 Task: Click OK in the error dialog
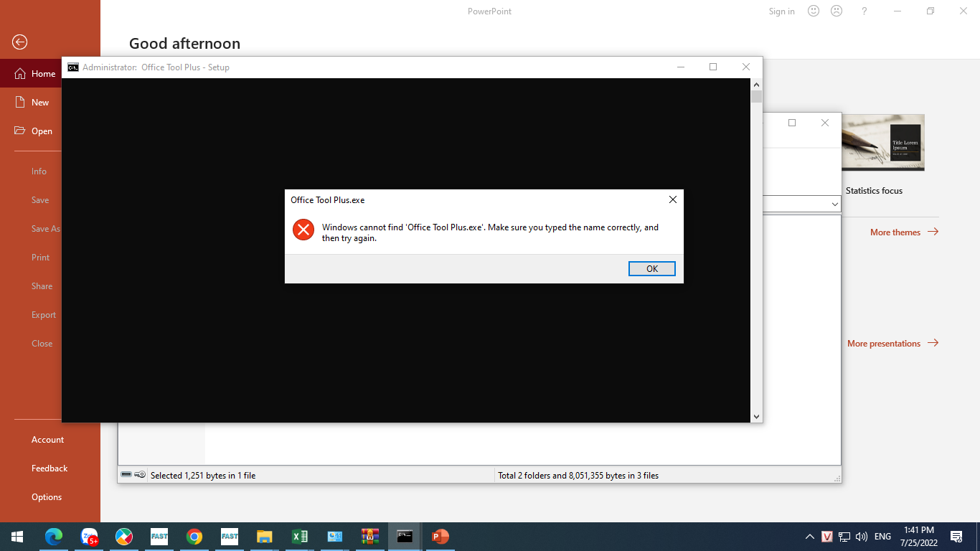click(x=652, y=269)
